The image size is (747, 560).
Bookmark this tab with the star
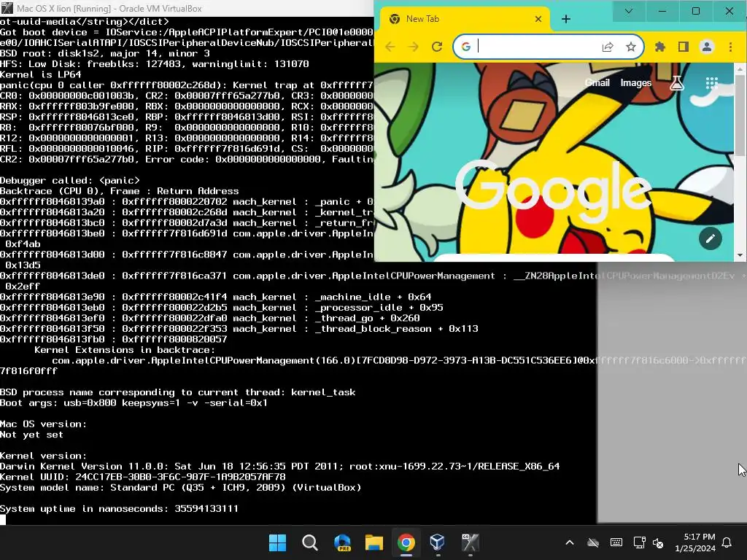(x=631, y=47)
